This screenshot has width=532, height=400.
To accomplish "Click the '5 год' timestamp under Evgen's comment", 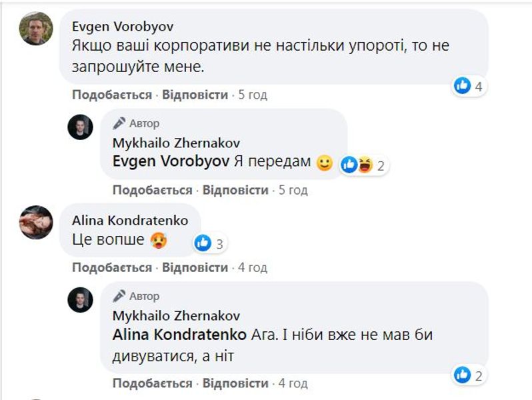I will point(253,95).
